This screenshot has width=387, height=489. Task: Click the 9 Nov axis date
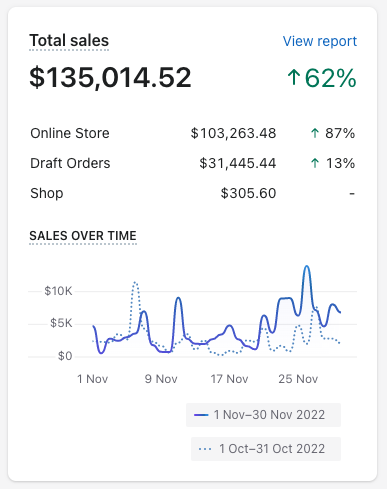[x=161, y=379]
